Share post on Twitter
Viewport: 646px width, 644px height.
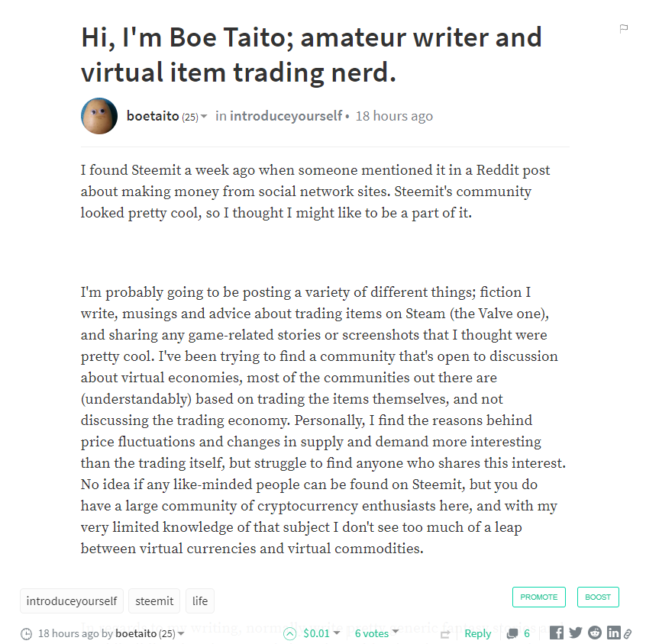pyautogui.click(x=575, y=633)
